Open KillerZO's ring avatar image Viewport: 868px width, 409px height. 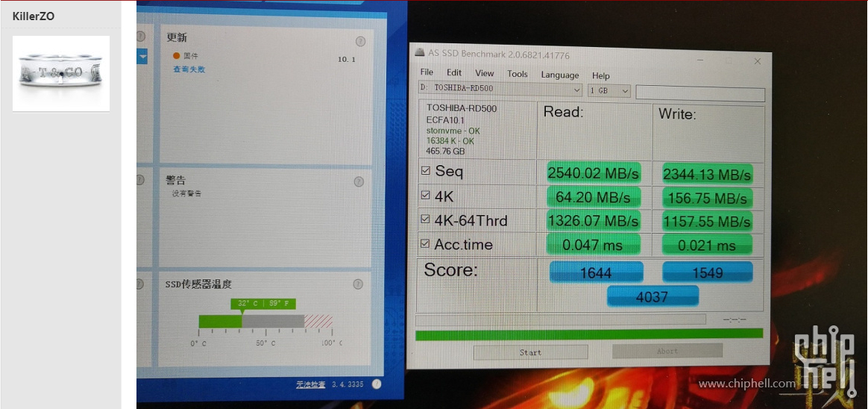click(61, 74)
